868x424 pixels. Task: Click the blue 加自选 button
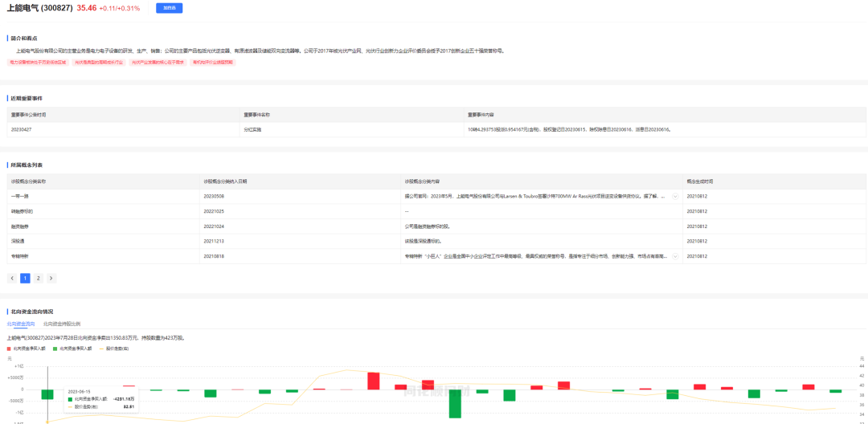[x=169, y=8]
